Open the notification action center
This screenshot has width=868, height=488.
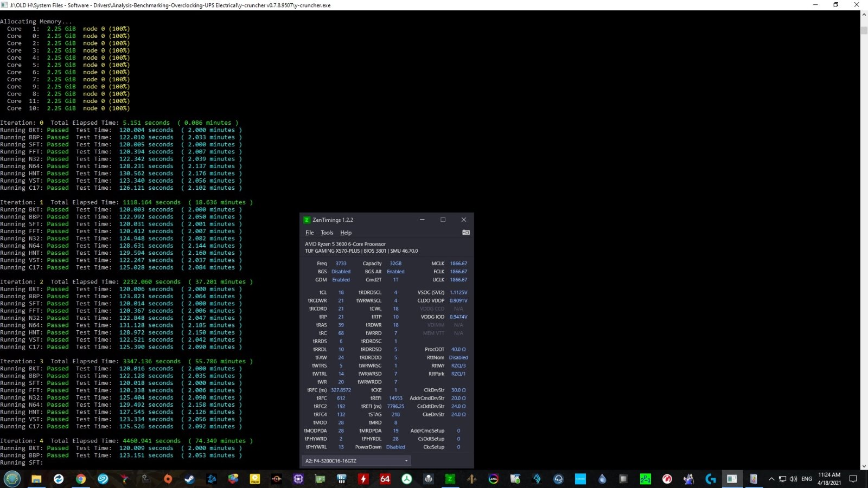(x=853, y=479)
